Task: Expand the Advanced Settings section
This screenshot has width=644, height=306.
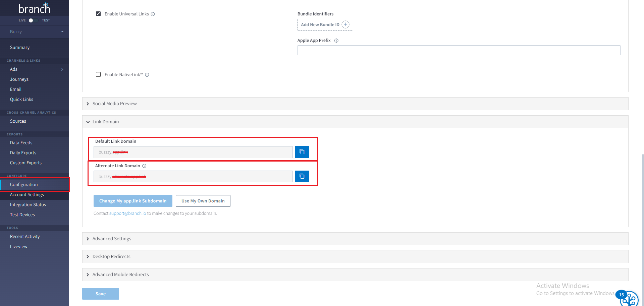Action: pos(112,239)
